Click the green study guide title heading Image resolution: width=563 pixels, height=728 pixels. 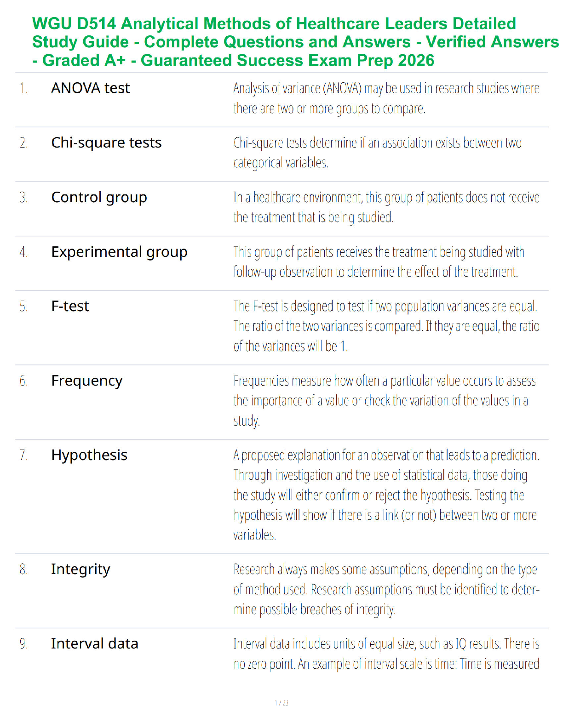coord(295,42)
